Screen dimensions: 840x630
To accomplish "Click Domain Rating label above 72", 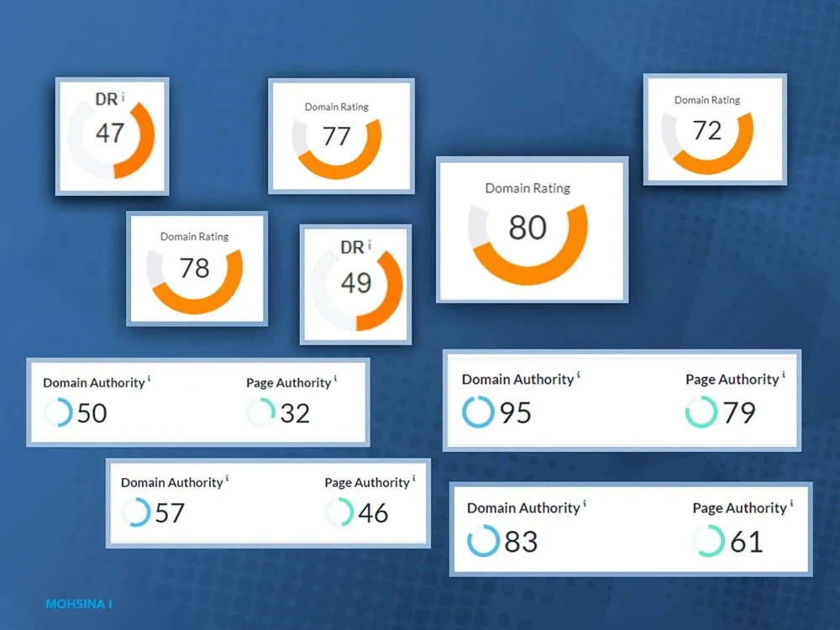I will [x=707, y=100].
